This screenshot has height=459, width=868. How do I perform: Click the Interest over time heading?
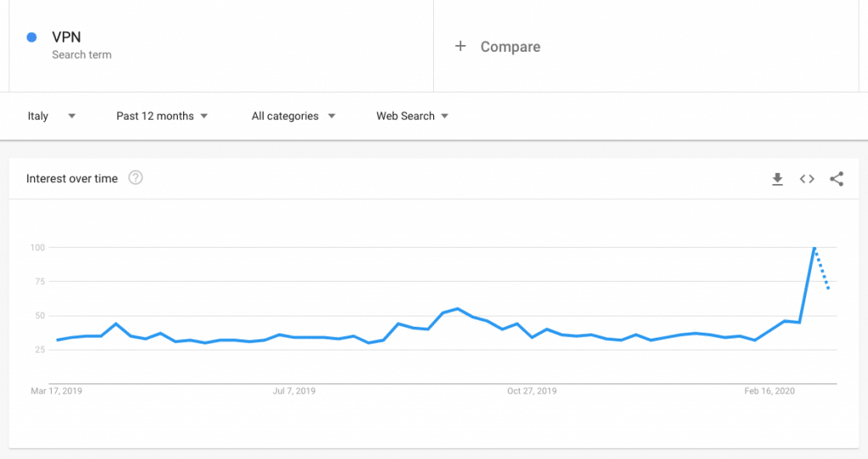(72, 178)
